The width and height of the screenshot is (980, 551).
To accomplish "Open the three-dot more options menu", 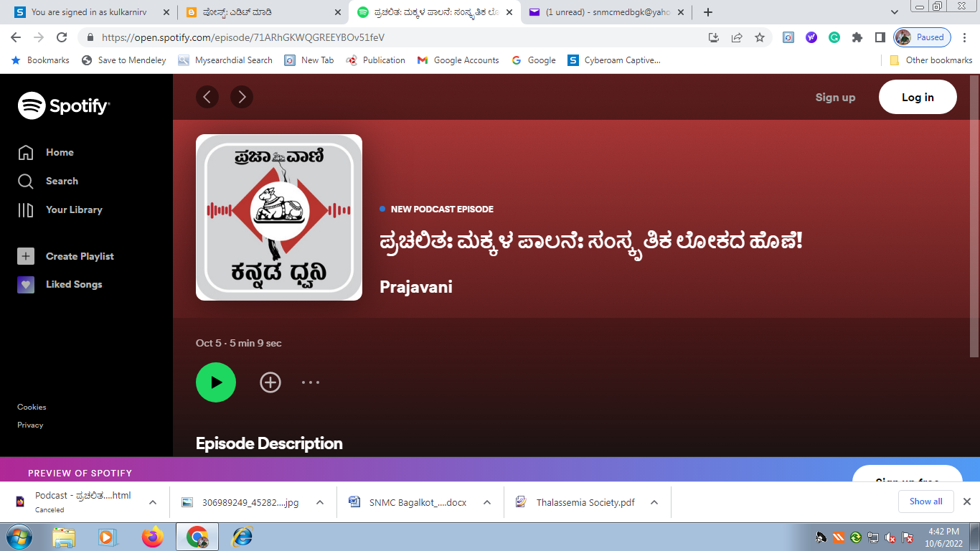I will coord(311,382).
